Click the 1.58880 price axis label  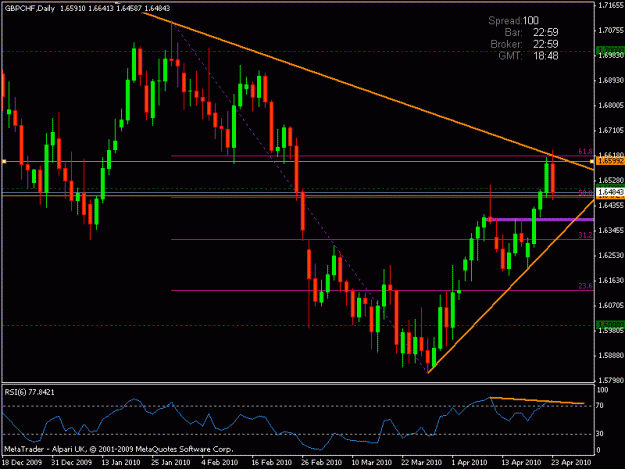coord(611,355)
